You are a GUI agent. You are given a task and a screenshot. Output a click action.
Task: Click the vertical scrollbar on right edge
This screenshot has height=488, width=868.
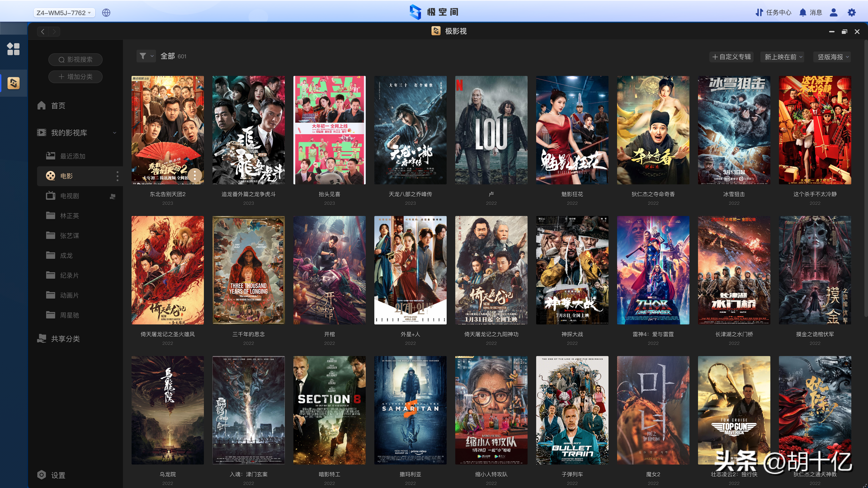(x=866, y=178)
